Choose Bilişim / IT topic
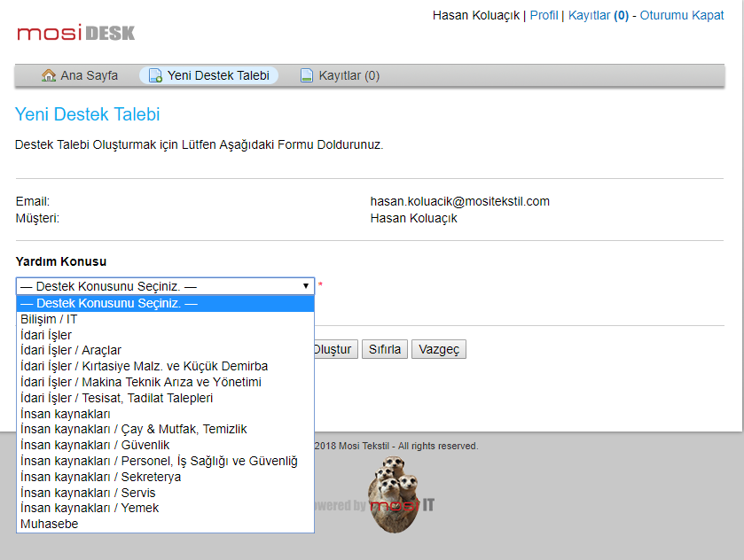 click(x=165, y=319)
